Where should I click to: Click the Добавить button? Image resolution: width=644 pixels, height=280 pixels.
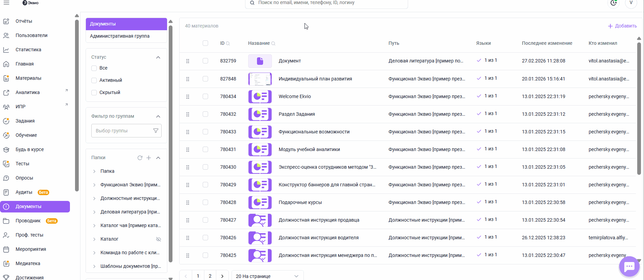click(622, 26)
